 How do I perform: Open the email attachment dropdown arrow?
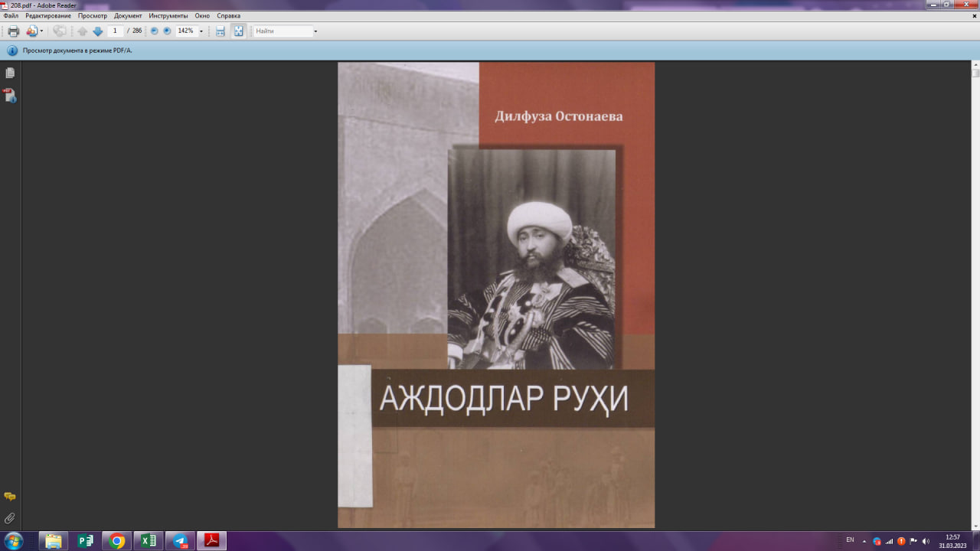pos(42,31)
